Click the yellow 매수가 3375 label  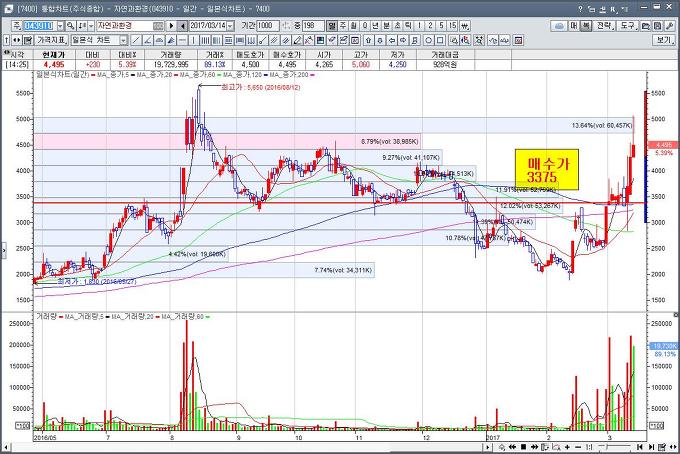[x=547, y=170]
